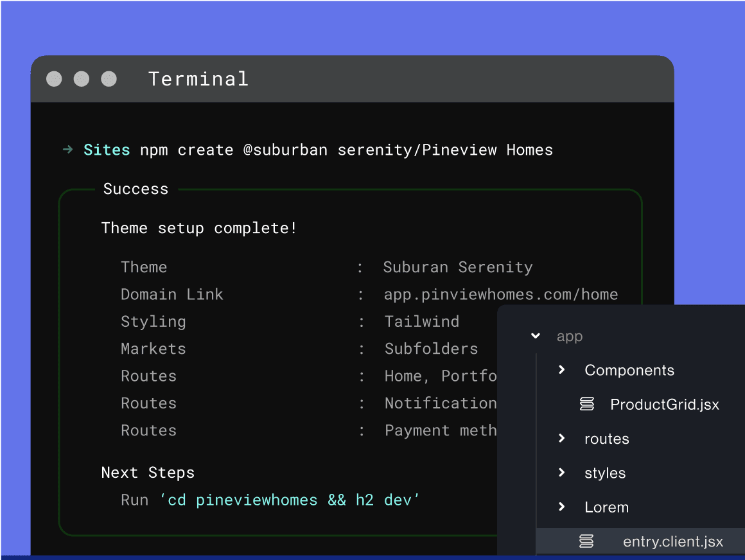745x560 pixels.
Task: Click the ProductGrid.jsx file icon
Action: 587,405
